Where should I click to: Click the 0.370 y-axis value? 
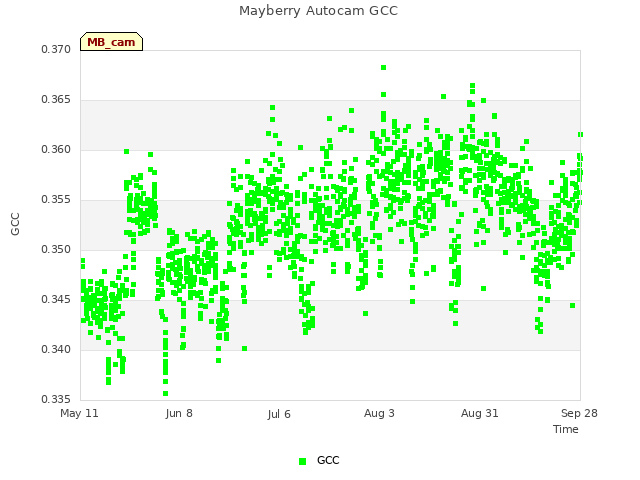[56, 49]
